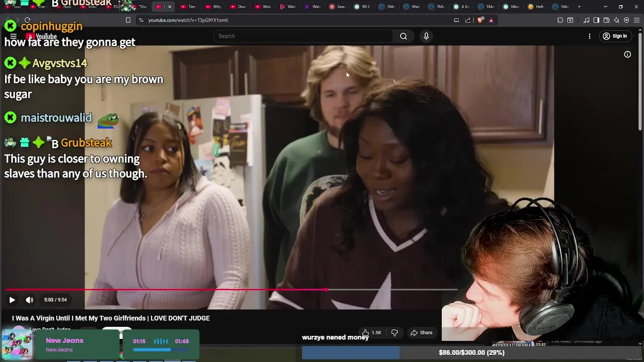Click the 'wurzye nened money' caption
The height and width of the screenshot is (362, 644).
coord(335,337)
